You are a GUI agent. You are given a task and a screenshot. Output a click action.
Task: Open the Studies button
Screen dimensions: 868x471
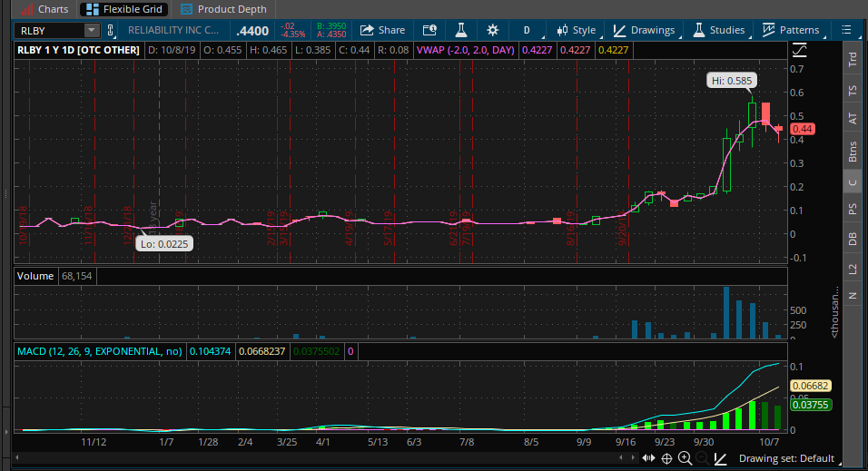[x=719, y=30]
